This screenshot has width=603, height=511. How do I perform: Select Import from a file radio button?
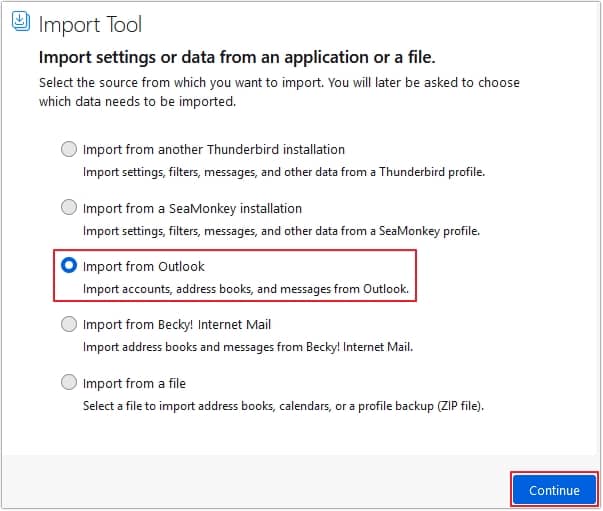coord(69,382)
